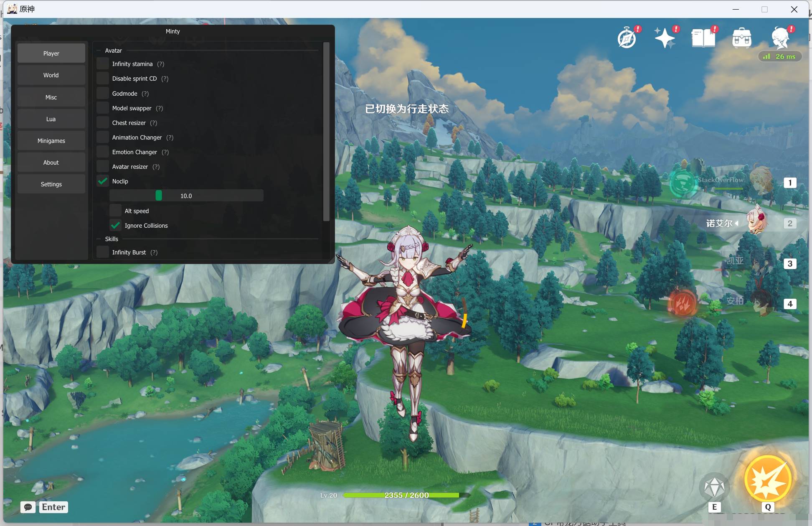Select the Player tab in Minty menu
Image resolution: width=812 pixels, height=526 pixels.
coord(50,53)
